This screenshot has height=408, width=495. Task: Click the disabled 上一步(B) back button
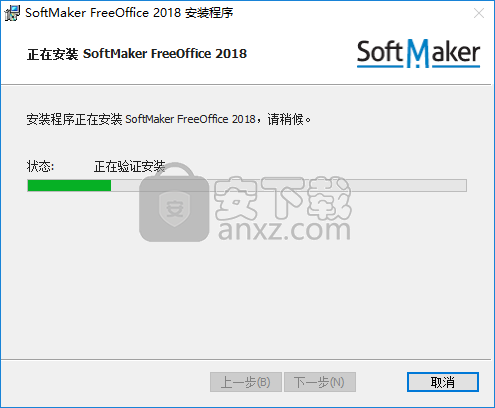pos(246,382)
